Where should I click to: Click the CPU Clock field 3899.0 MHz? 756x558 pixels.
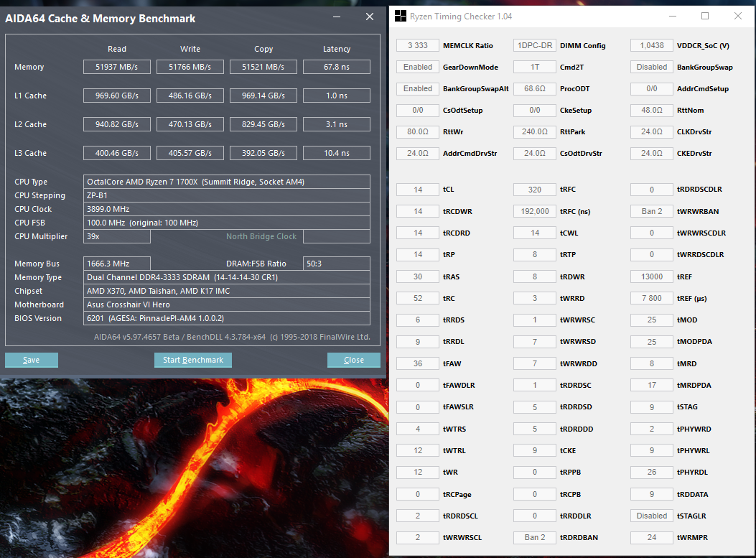pyautogui.click(x=227, y=209)
